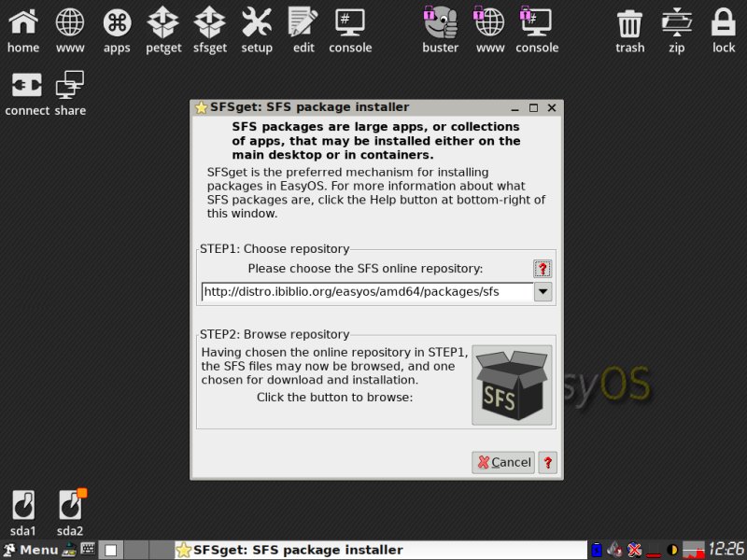The width and height of the screenshot is (747, 560).
Task: Select SFSget task in the taskbar
Action: pos(381,550)
